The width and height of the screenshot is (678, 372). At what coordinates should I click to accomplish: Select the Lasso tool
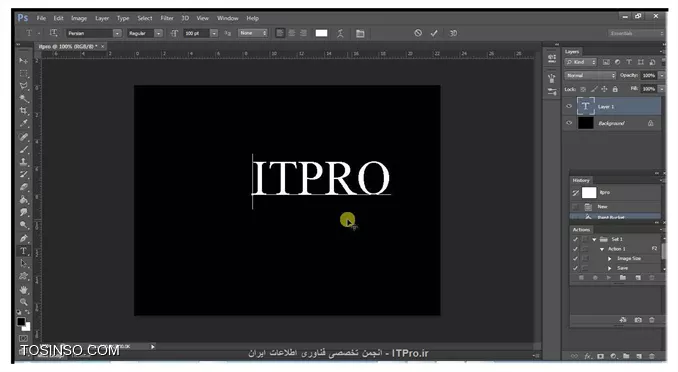pos(23,86)
